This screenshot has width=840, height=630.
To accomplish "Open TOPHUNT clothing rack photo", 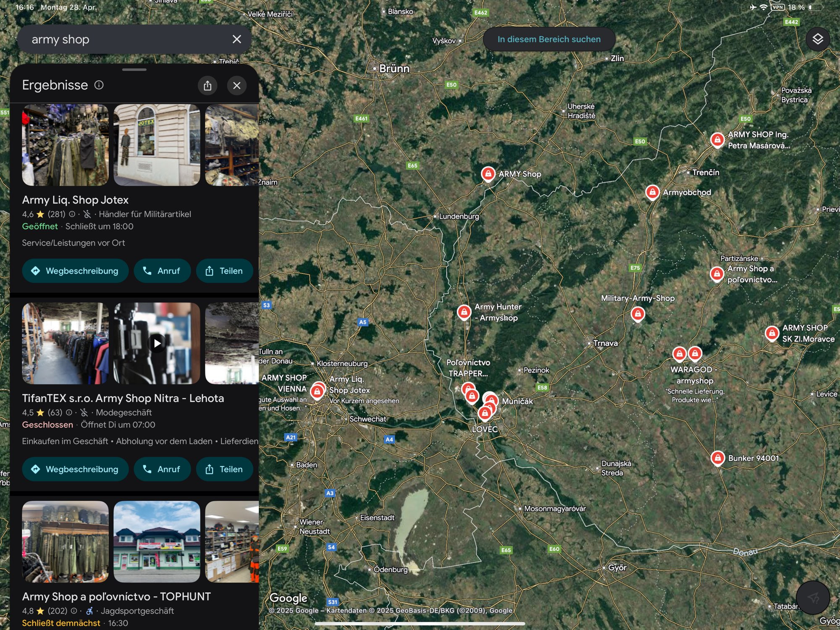I will (65, 541).
